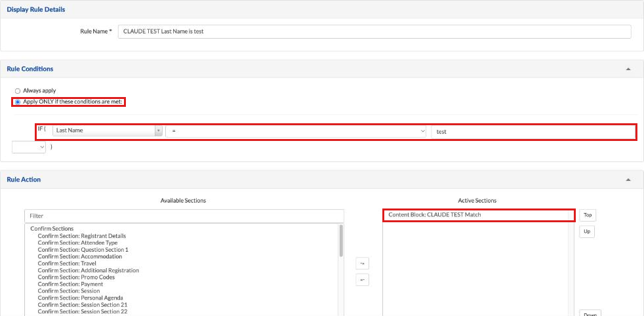Collapse the Rule Conditions panel arrow
Screen dimensions: 644x316
(x=628, y=69)
